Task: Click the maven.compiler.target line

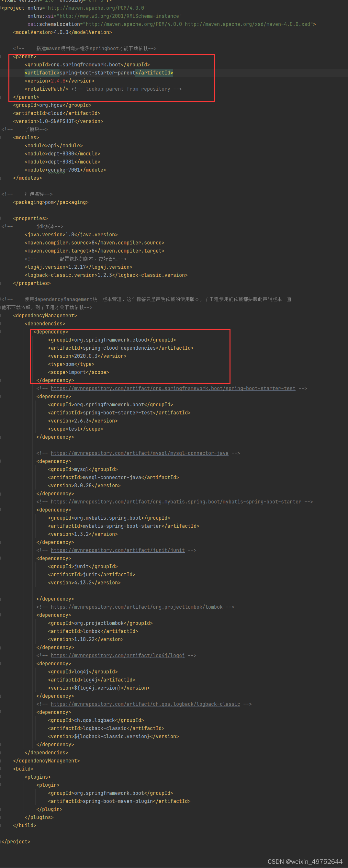Action: tap(94, 251)
